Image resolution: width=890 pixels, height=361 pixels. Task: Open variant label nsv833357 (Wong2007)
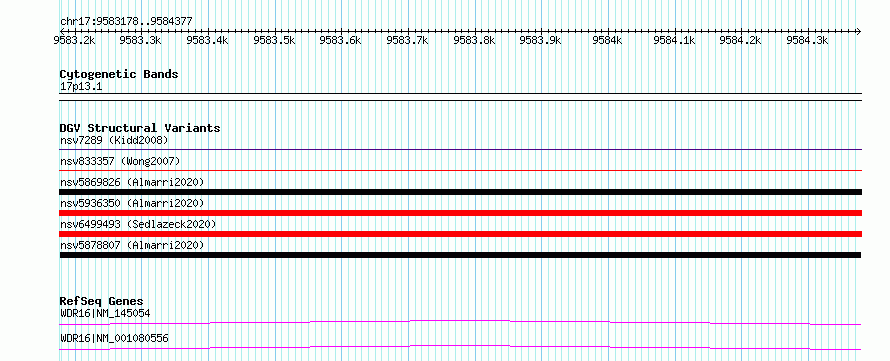pyautogui.click(x=120, y=161)
